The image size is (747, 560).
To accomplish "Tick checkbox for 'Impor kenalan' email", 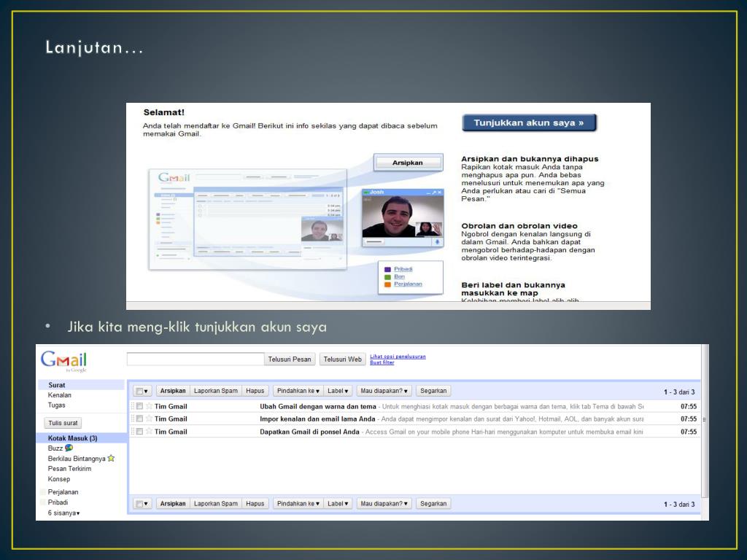I will click(x=139, y=419).
